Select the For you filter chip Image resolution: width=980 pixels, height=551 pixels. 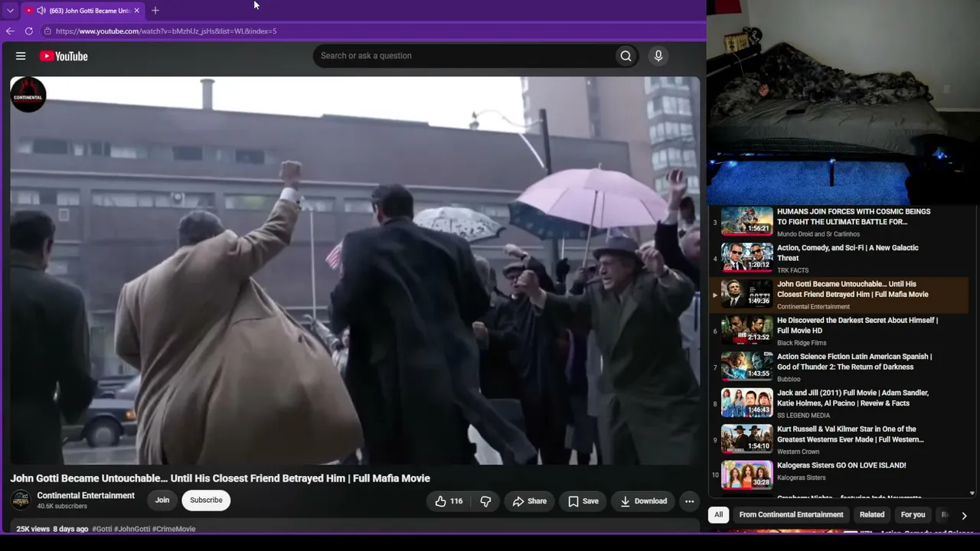tap(913, 515)
